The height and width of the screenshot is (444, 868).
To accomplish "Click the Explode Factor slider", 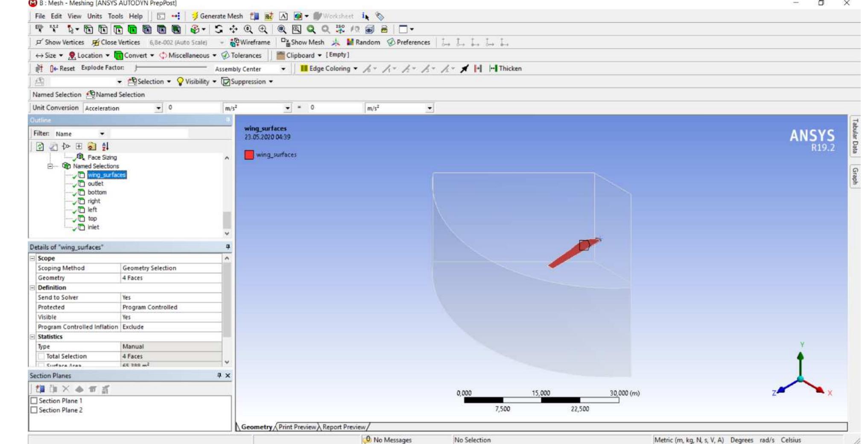I will (171, 68).
